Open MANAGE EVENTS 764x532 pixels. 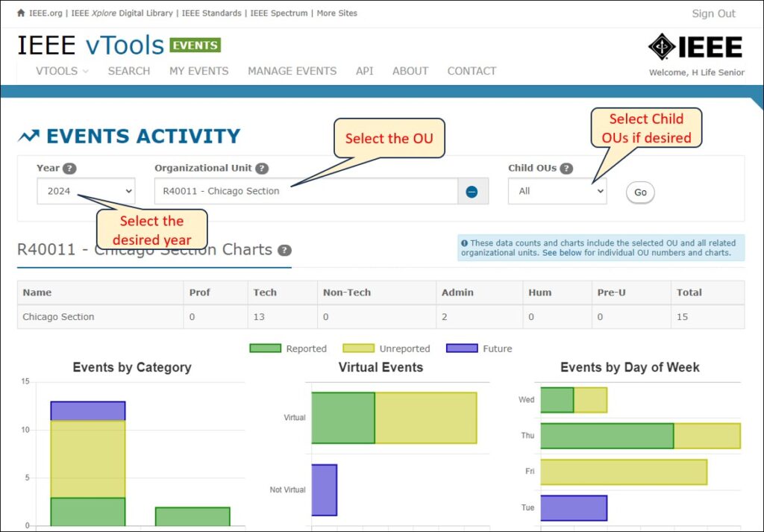pyautogui.click(x=292, y=71)
